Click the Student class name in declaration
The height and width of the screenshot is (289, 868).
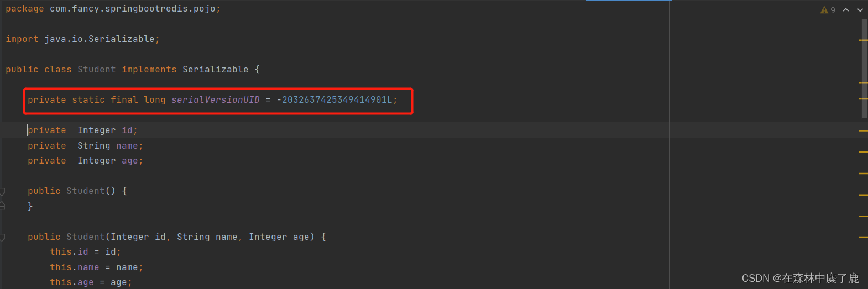97,70
